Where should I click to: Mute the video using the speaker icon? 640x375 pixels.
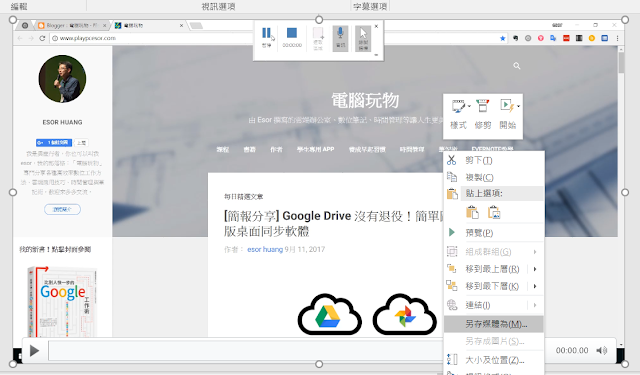point(601,351)
